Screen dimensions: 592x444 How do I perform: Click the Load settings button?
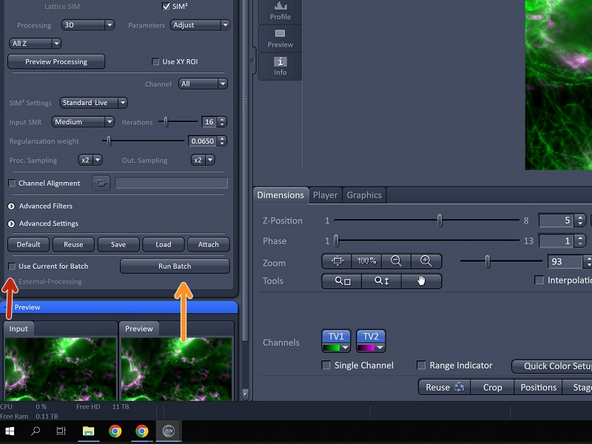coord(163,245)
